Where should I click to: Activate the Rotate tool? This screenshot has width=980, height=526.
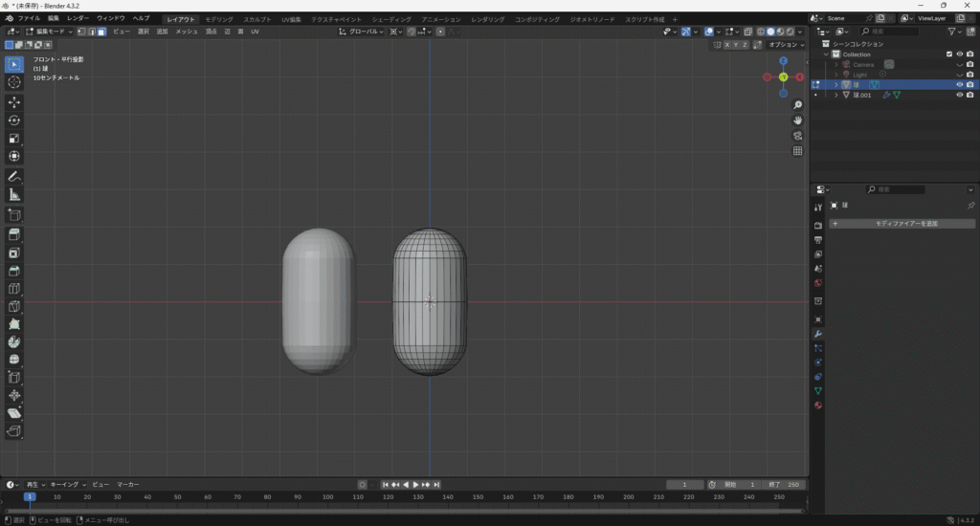coord(13,120)
